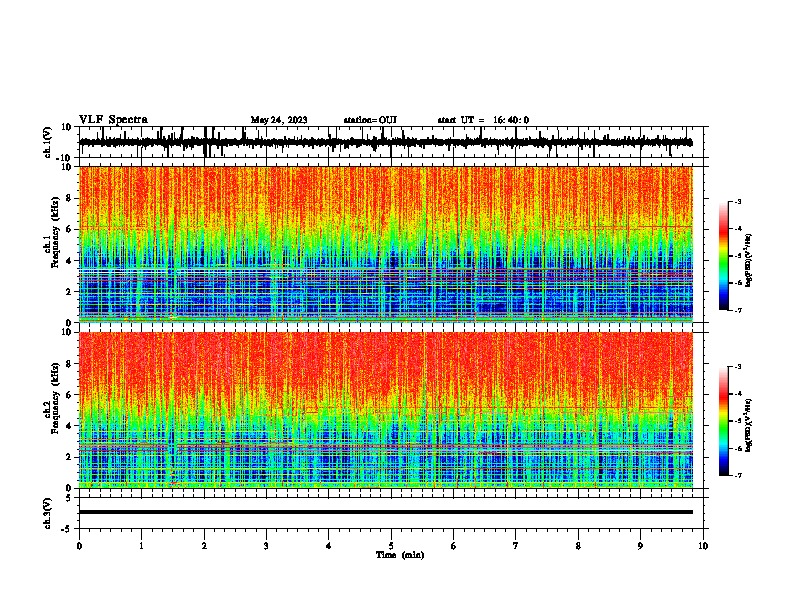Click the "-3" label on ch.1 color scale
The width and height of the screenshot is (792, 612).
click(737, 201)
